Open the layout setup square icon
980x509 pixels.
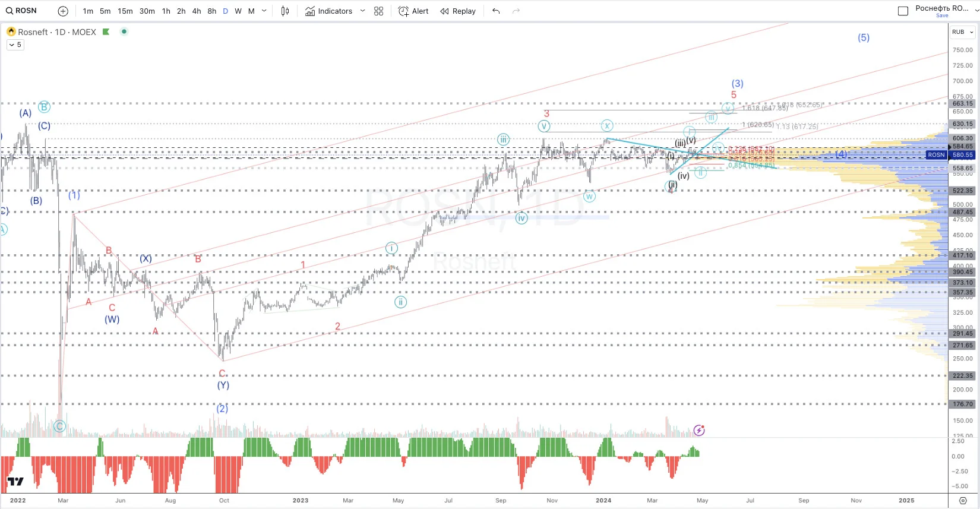tap(903, 11)
